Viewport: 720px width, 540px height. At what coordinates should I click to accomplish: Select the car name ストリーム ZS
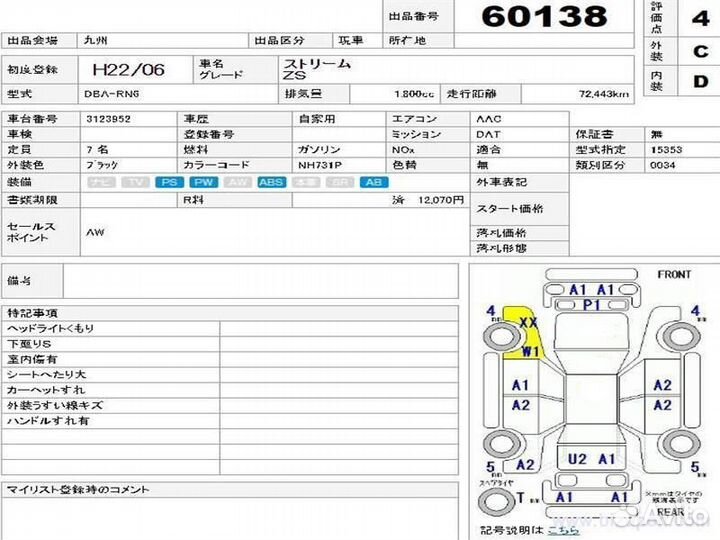[317, 69]
